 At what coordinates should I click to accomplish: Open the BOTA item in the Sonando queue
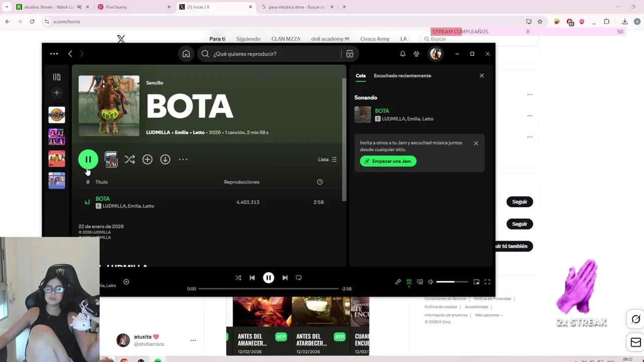[x=382, y=111]
